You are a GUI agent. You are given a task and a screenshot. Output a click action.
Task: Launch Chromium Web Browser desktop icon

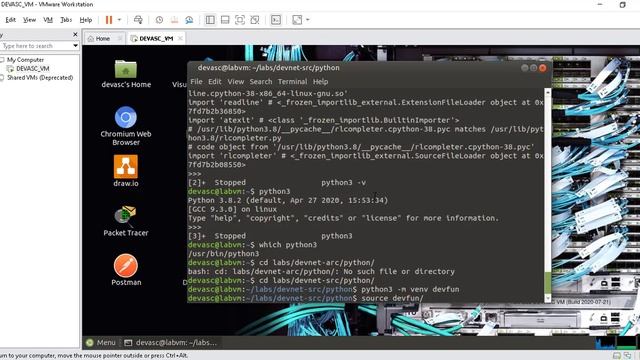pyautogui.click(x=126, y=126)
